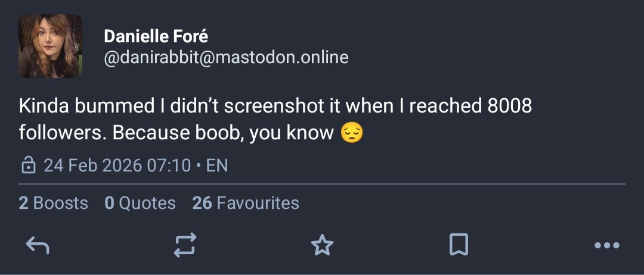Open the three-dot more options menu
The image size is (644, 275).
click(607, 245)
